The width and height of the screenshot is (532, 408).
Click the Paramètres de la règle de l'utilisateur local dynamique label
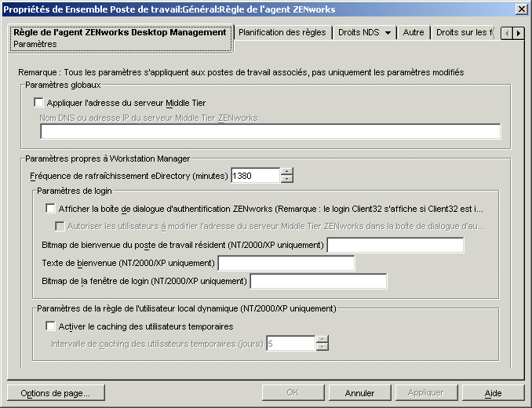pyautogui.click(x=187, y=308)
